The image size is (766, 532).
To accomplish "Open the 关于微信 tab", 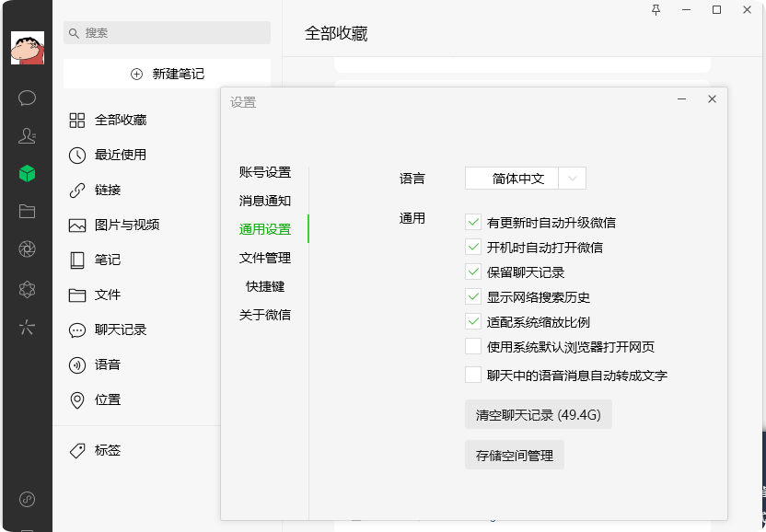I will (x=265, y=315).
